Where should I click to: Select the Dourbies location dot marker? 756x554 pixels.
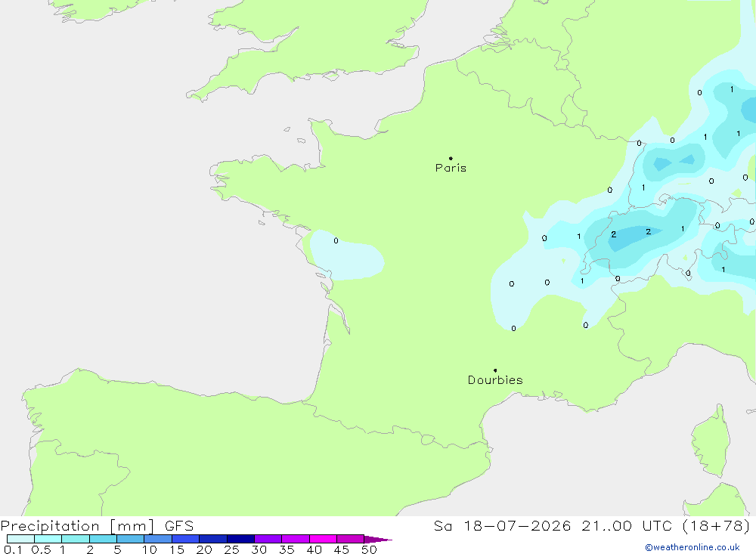click(x=495, y=370)
